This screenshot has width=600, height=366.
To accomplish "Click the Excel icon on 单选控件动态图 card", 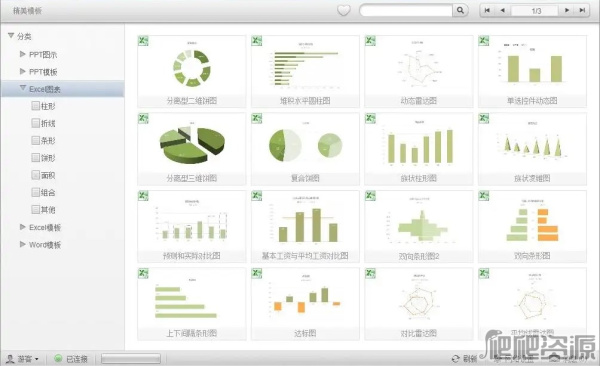I will pyautogui.click(x=484, y=41).
